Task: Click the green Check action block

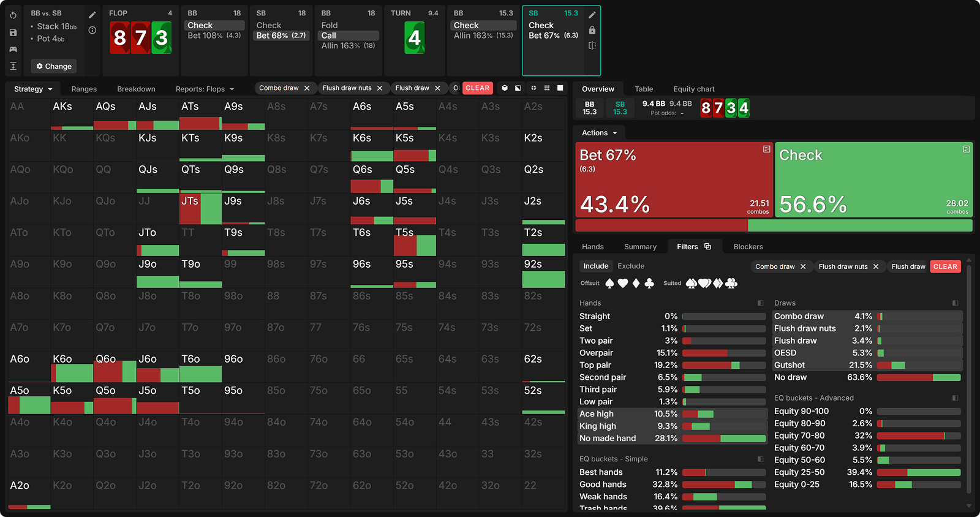Action: pos(873,179)
